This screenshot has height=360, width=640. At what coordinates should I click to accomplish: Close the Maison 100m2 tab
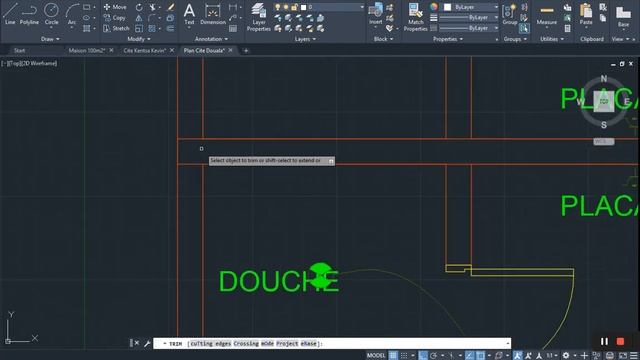(111, 50)
